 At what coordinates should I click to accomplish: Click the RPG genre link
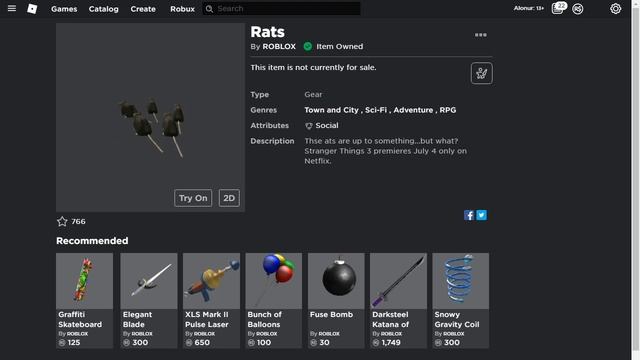tap(448, 110)
